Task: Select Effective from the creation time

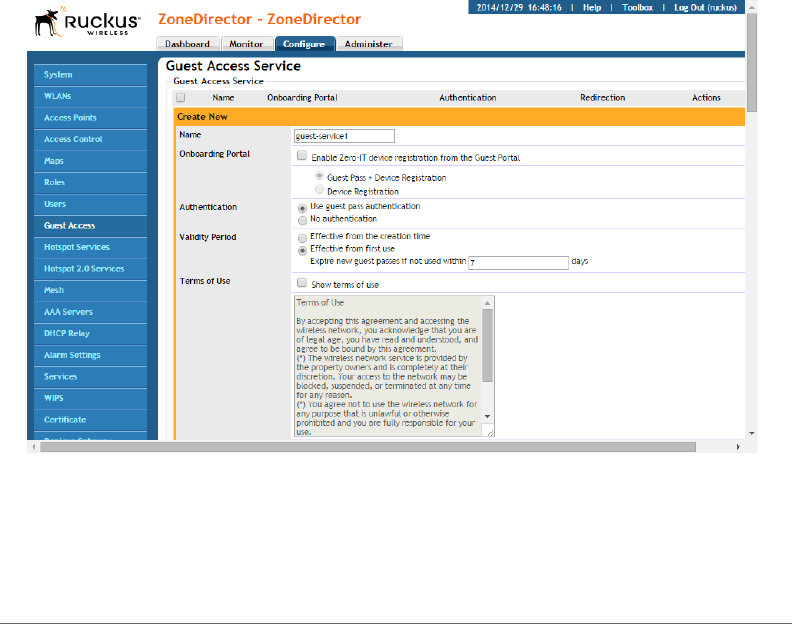Action: pos(303,238)
